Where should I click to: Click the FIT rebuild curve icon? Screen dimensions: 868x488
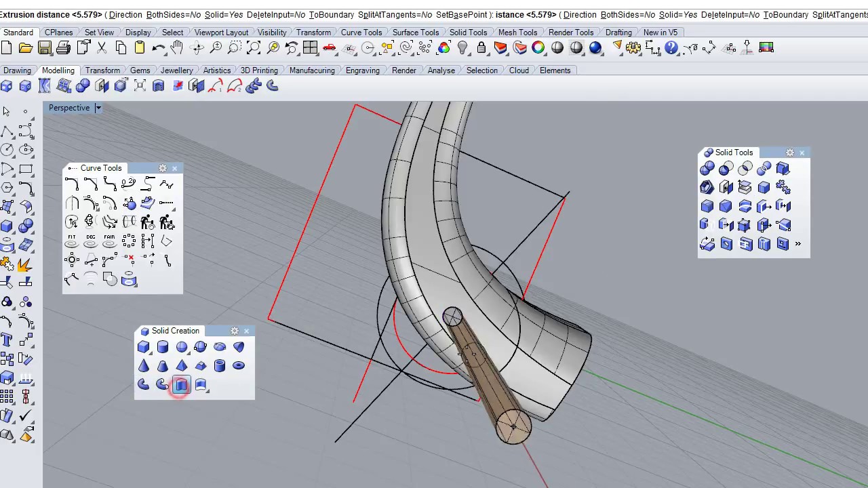(x=72, y=241)
